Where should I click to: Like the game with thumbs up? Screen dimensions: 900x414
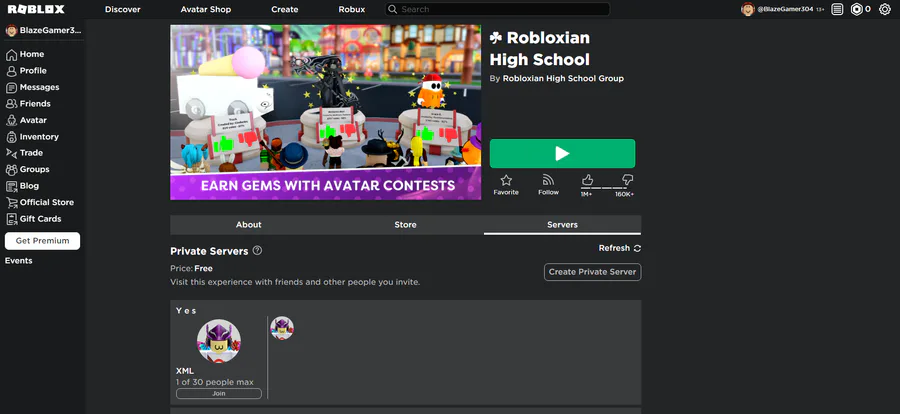[x=587, y=180]
